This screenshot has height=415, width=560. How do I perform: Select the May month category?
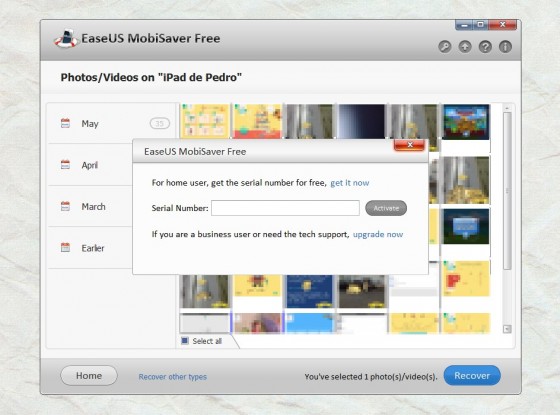pyautogui.click(x=111, y=124)
